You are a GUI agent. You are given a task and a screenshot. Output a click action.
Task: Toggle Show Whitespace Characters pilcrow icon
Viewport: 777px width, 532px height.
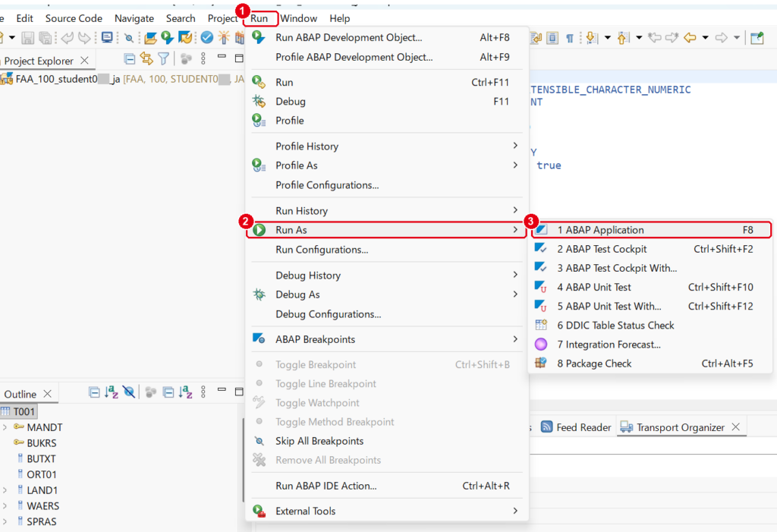pos(570,38)
